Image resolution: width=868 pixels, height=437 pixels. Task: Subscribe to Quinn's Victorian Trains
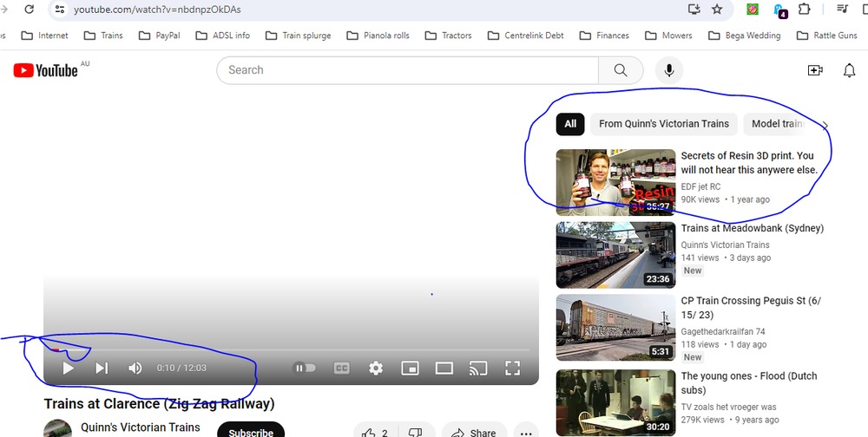click(x=251, y=432)
